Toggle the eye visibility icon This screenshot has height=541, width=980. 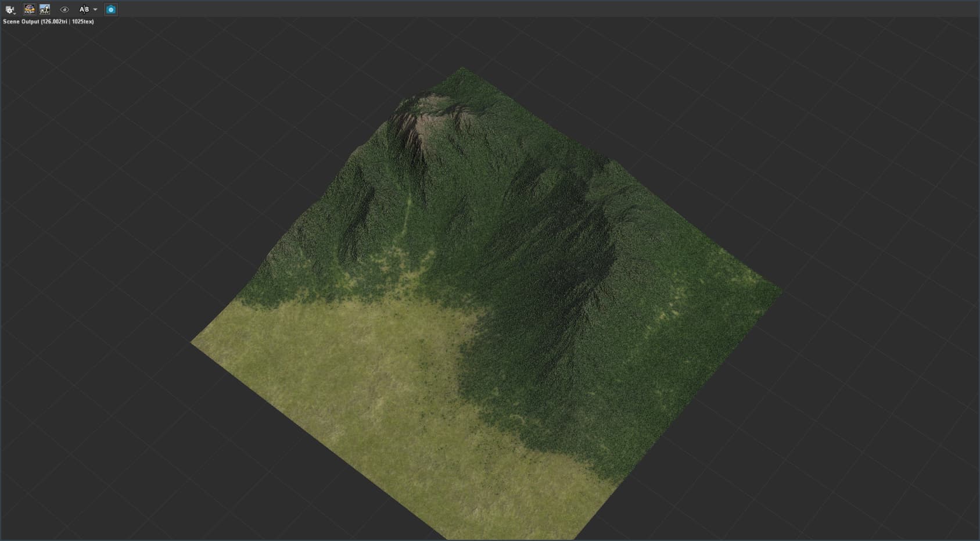tap(64, 9)
